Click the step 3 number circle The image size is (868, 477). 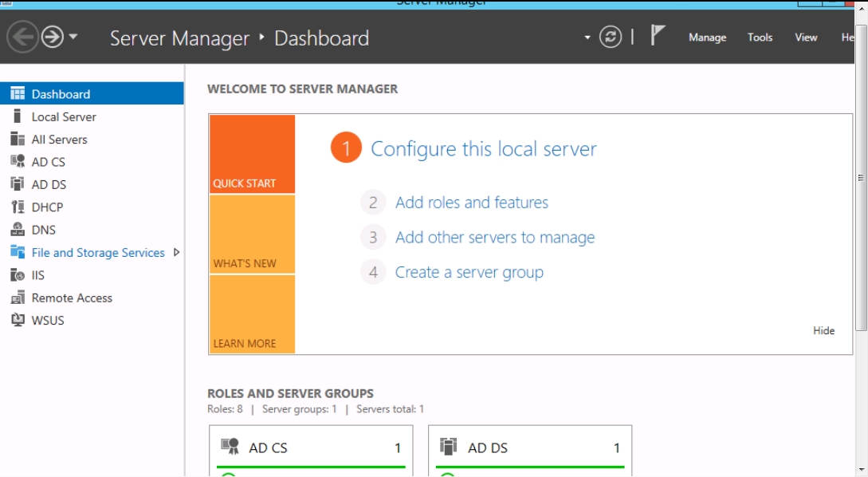(373, 237)
